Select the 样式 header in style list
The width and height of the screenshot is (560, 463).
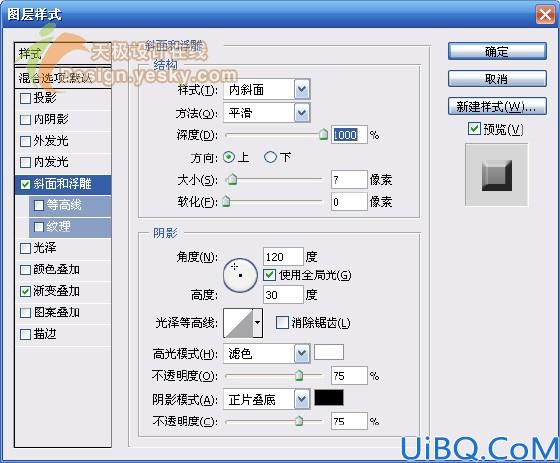point(63,54)
